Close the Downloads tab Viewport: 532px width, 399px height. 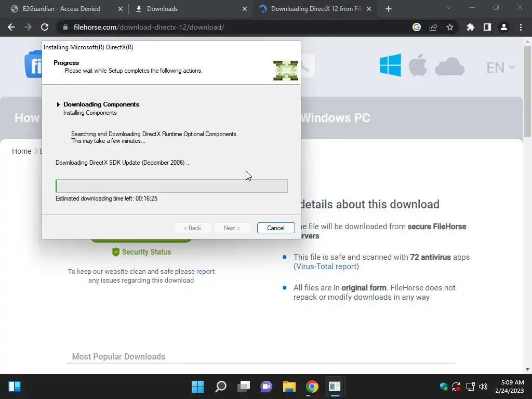(x=245, y=9)
